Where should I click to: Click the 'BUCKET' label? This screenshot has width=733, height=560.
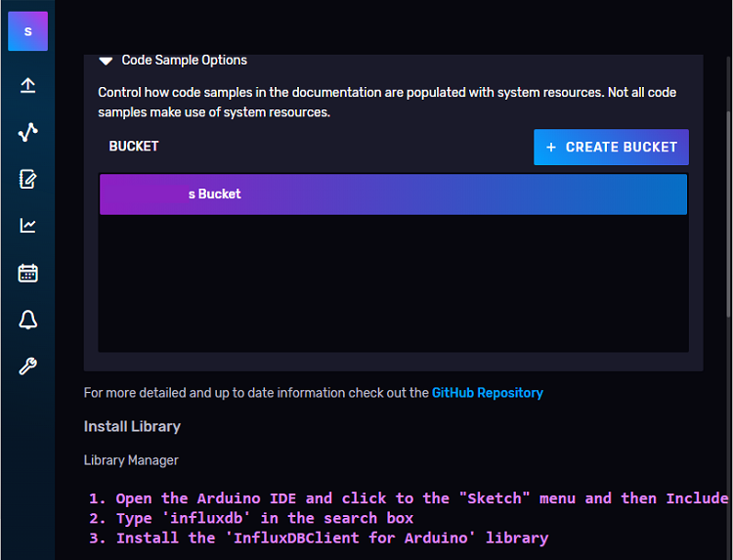(x=134, y=147)
